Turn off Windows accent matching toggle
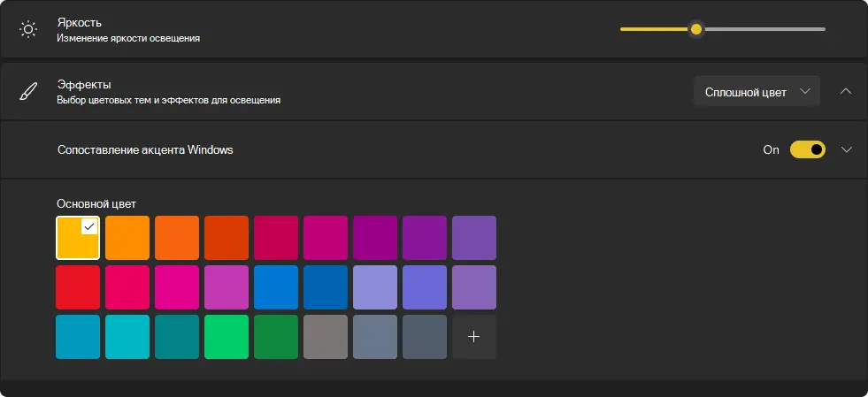Screen dimensions: 868x397 (807, 149)
